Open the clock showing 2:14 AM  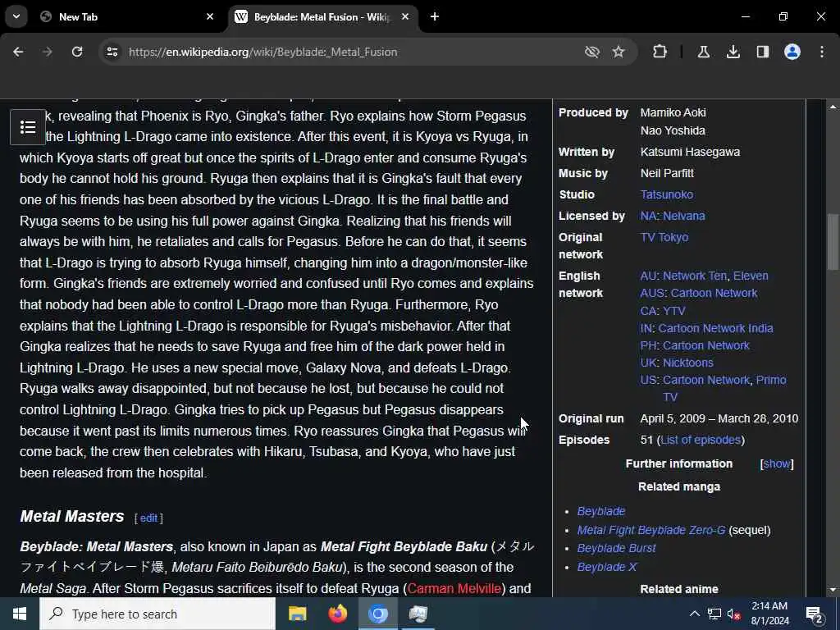click(769, 614)
